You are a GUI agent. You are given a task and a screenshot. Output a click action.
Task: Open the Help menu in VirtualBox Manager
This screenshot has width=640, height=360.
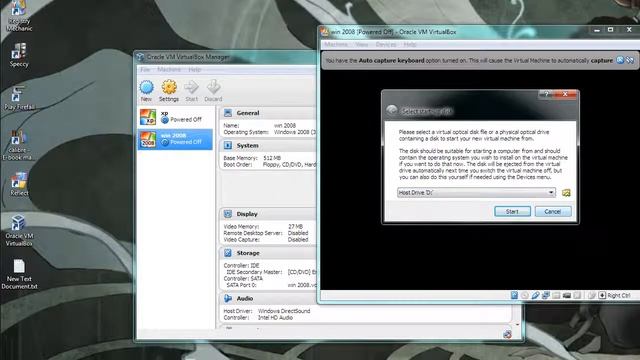195,69
